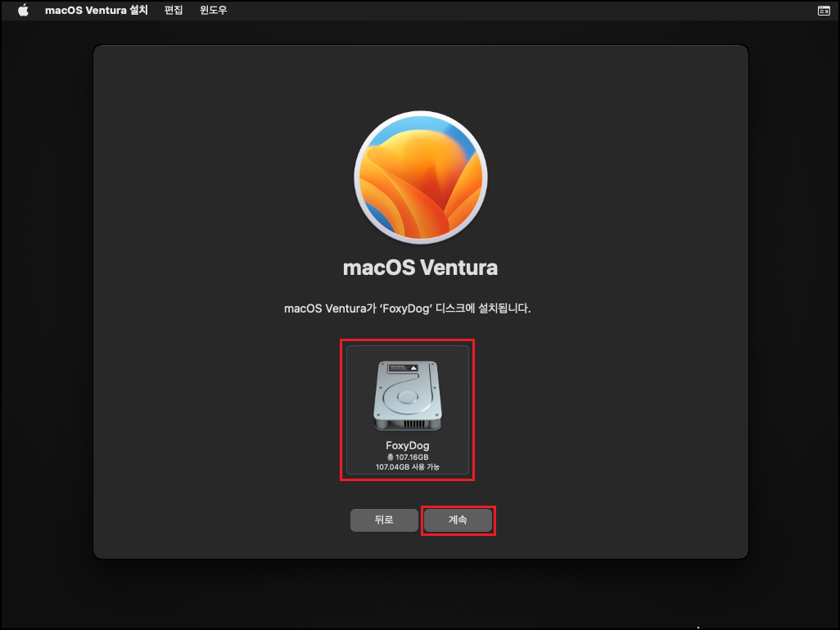The height and width of the screenshot is (630, 840).
Task: Click the macOS Ventura logo image
Action: point(421,178)
